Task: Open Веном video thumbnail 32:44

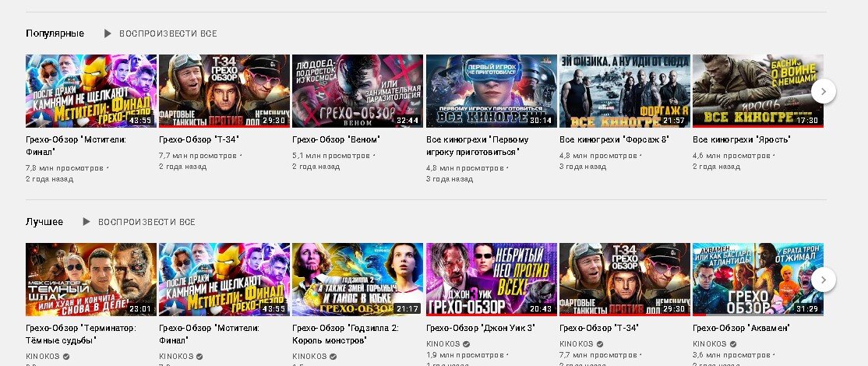Action: [x=358, y=91]
